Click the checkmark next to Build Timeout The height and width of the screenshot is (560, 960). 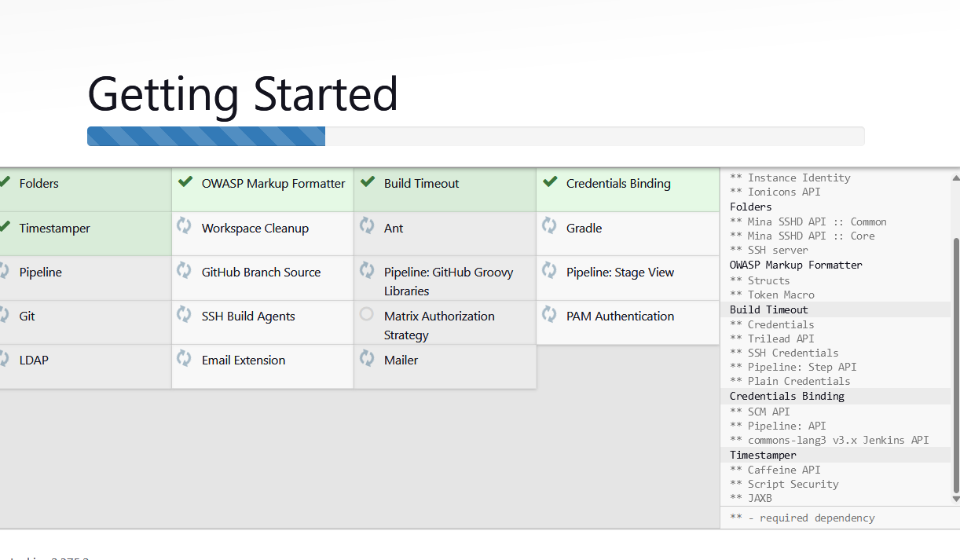tap(367, 182)
